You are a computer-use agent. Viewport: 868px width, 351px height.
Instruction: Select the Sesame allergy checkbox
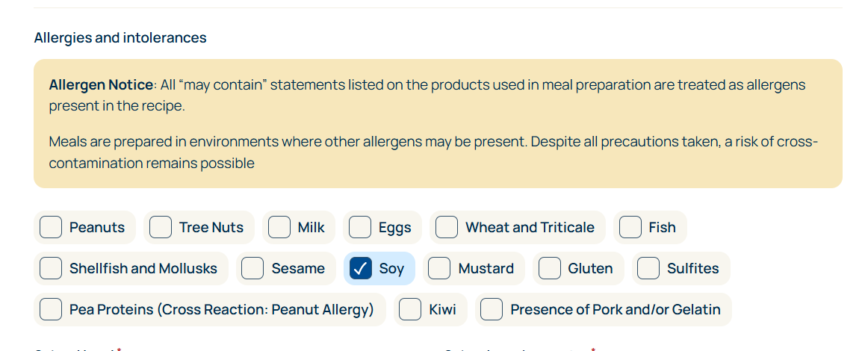252,268
